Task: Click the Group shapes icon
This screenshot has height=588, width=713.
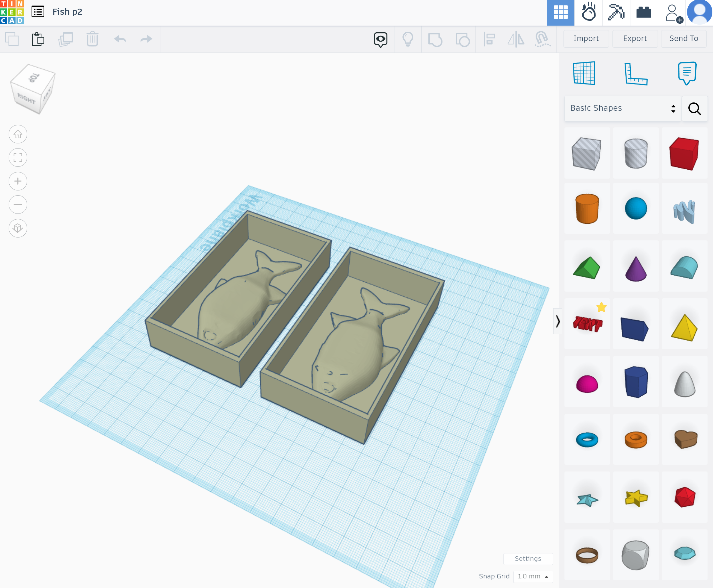Action: click(435, 39)
